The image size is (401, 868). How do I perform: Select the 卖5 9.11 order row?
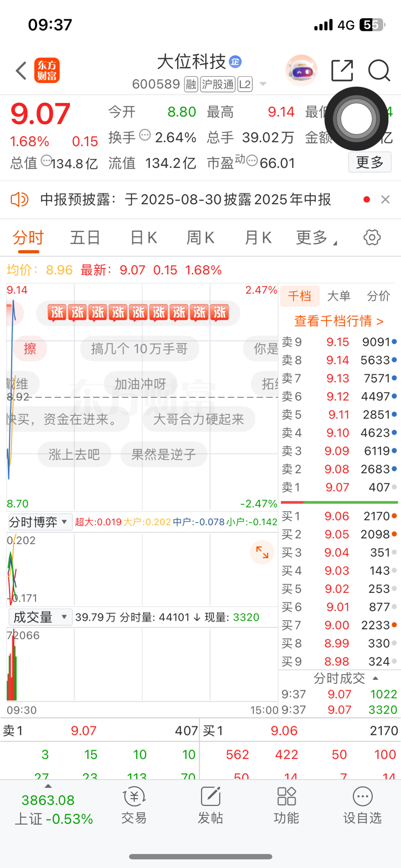coord(339,414)
